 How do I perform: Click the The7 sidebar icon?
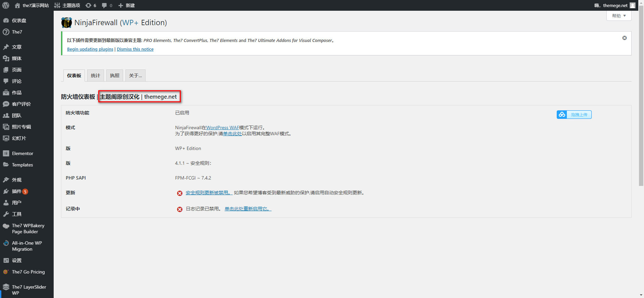tap(6, 32)
